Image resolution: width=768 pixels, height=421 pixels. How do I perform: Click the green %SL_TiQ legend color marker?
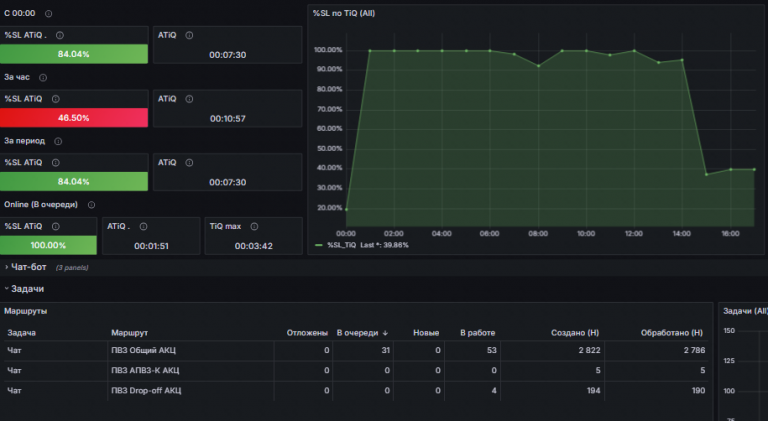tap(319, 245)
